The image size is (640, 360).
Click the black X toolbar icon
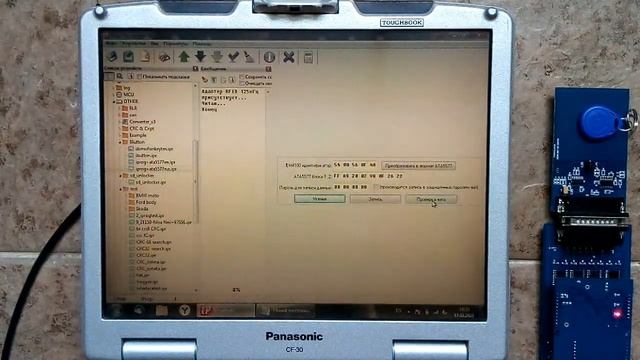point(289,57)
